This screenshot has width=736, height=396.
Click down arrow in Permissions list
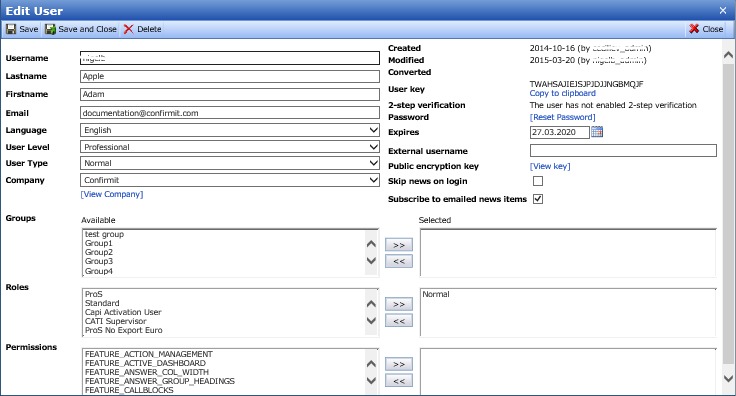click(371, 381)
